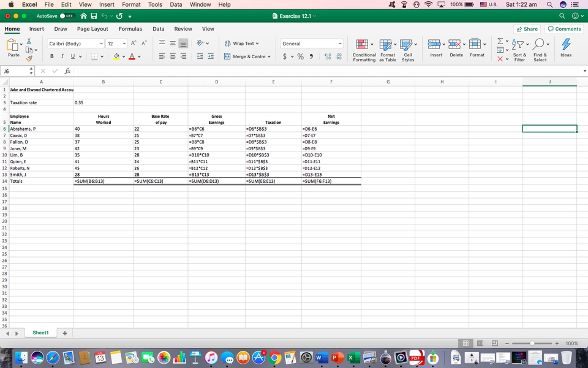Click the Comments button

coord(564,29)
